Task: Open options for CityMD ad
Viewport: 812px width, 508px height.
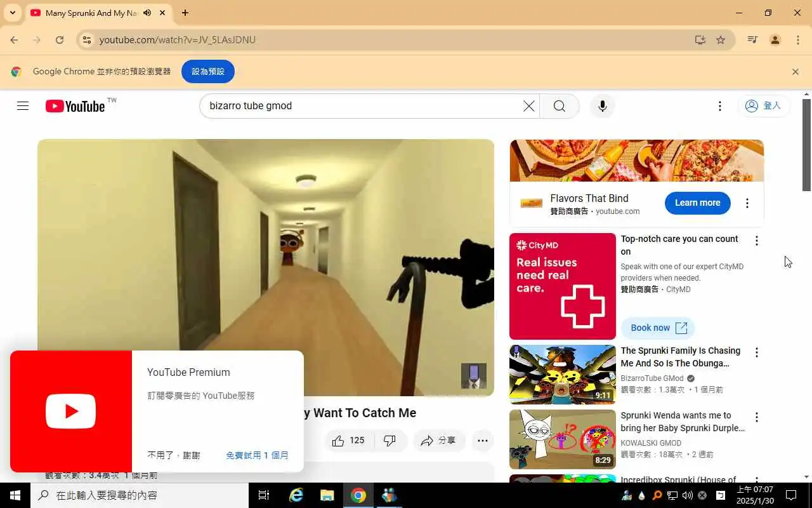Action: 756,241
